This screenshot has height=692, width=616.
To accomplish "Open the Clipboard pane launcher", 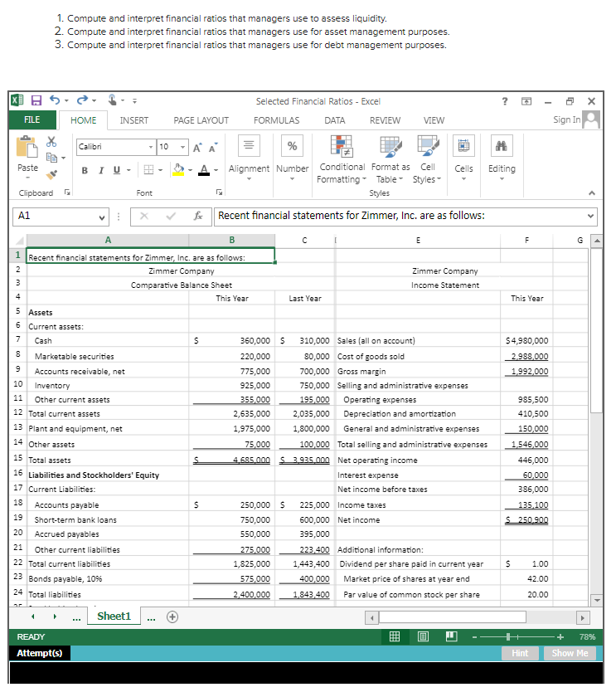I will [x=67, y=192].
